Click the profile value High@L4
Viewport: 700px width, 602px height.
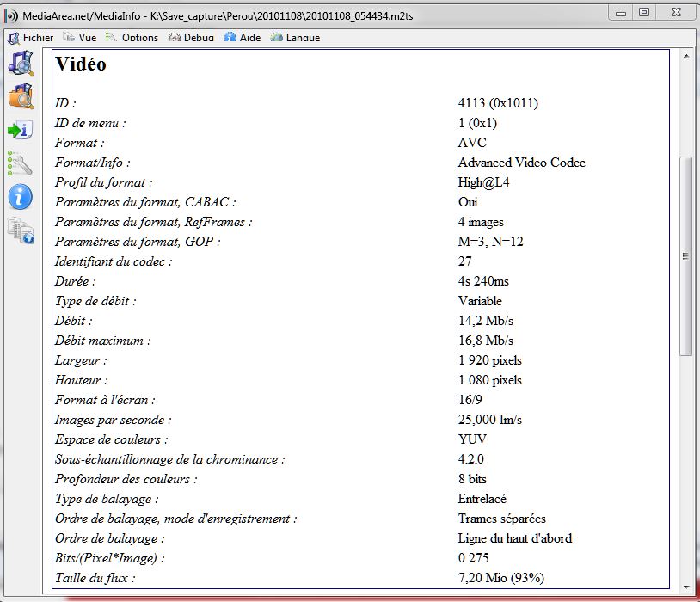point(483,182)
